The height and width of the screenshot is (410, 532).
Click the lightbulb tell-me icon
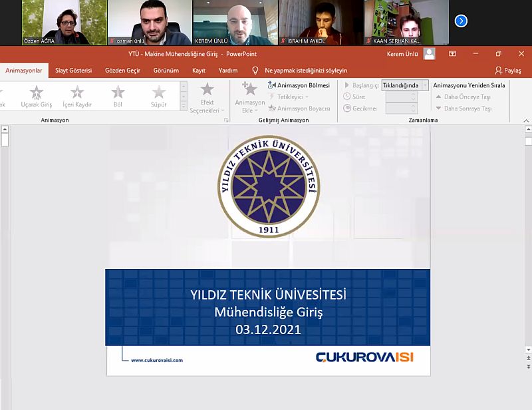point(255,71)
